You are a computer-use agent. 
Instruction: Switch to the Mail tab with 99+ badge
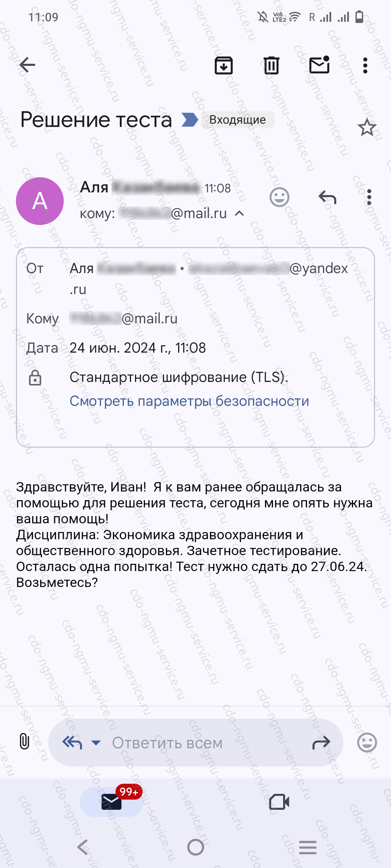pos(112,802)
